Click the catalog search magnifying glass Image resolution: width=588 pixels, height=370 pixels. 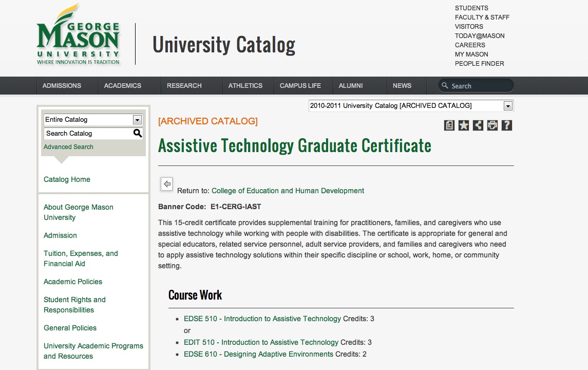coord(137,133)
